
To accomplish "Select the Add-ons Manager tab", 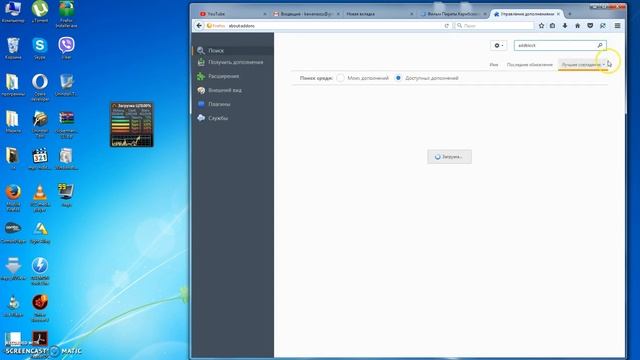I will pyautogui.click(x=526, y=14).
